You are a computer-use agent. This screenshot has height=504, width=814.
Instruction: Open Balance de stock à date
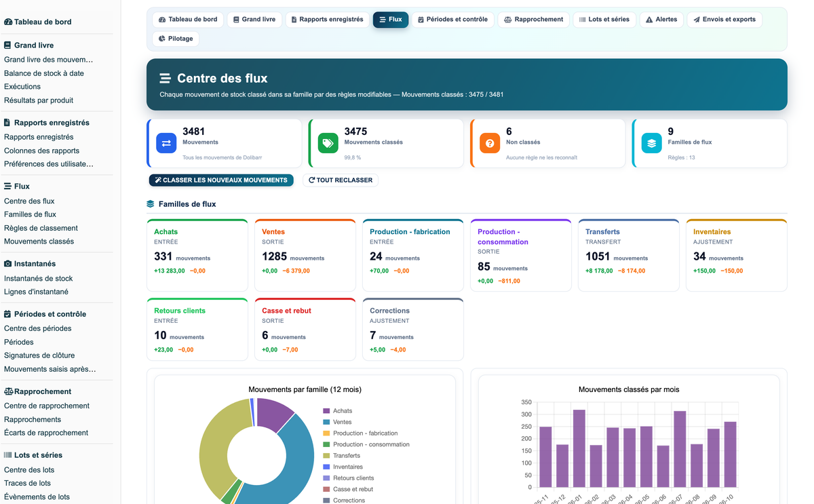(x=44, y=73)
